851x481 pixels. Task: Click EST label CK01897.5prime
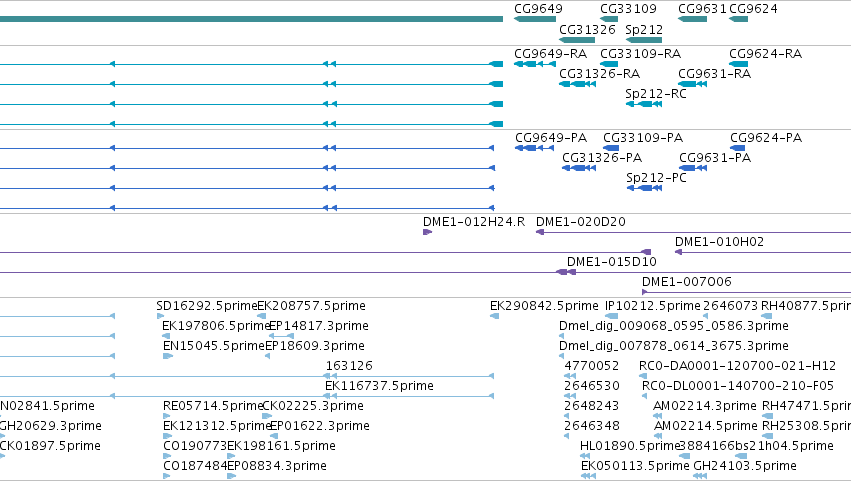(50, 446)
